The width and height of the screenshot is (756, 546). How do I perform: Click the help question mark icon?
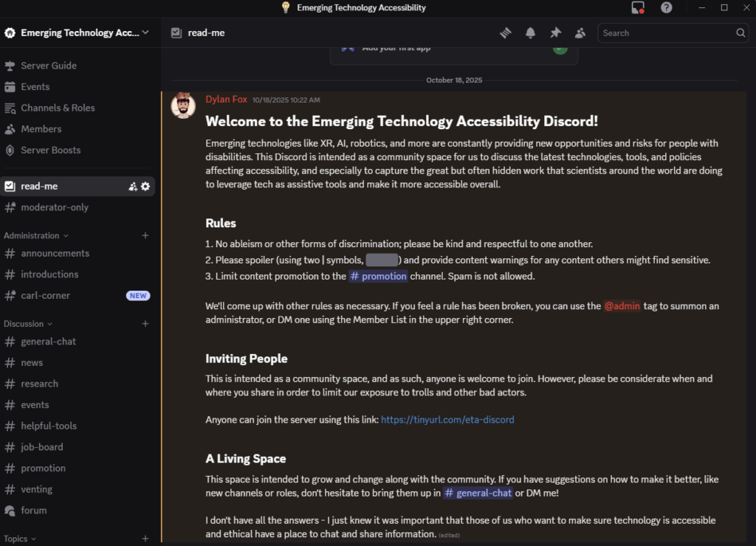point(667,7)
